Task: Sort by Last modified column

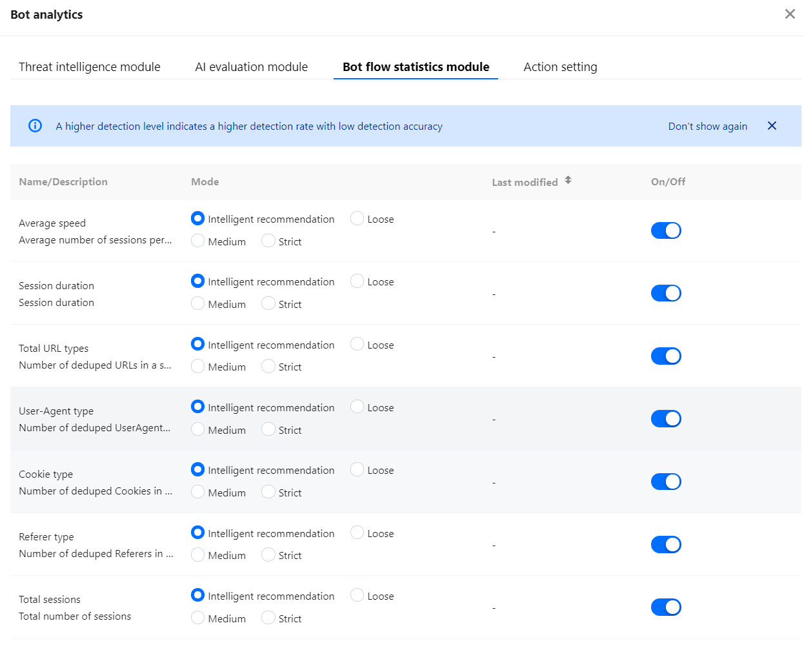Action: click(x=568, y=181)
